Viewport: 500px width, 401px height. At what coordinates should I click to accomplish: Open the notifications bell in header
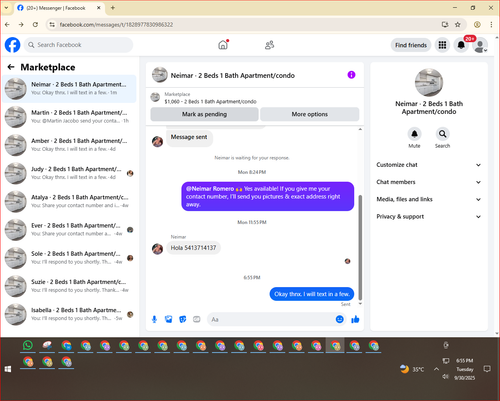point(461,45)
